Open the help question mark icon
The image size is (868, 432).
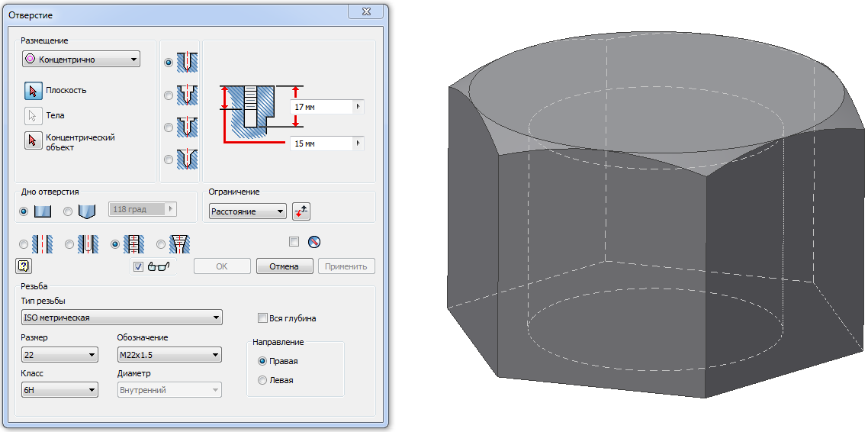click(x=23, y=266)
